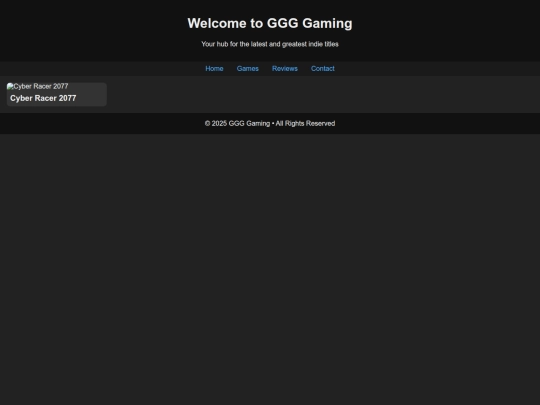540x405 pixels.
Task: Go to the Games page
Action: click(247, 69)
